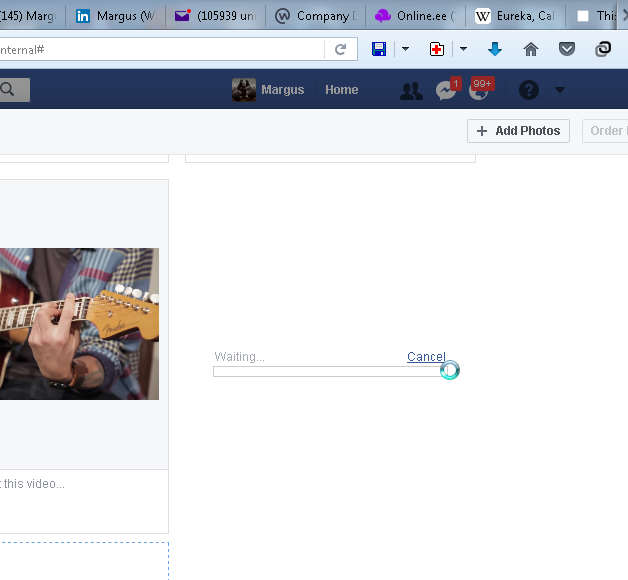Viewport: 628px width, 580px height.
Task: Switch to the (105939 unread) mail tab
Action: 215,16
